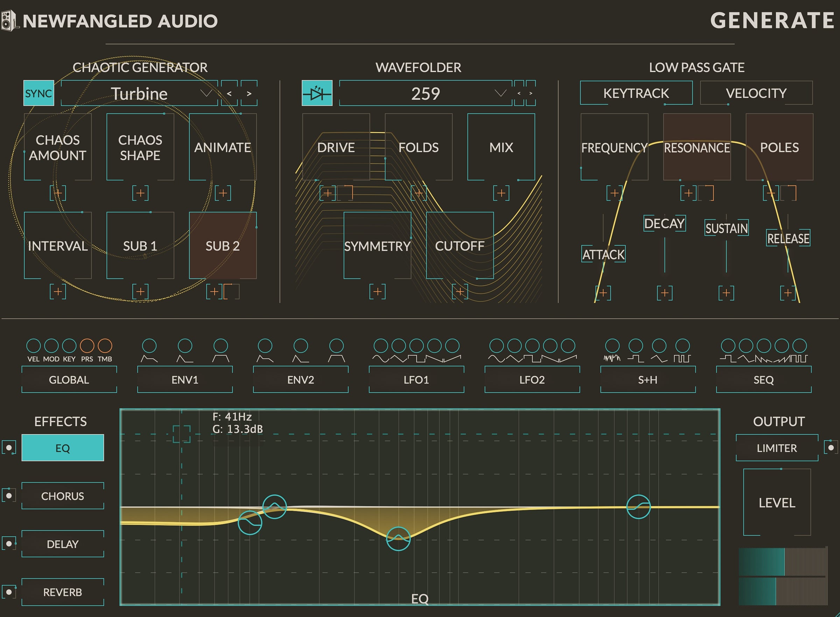Add modulation under DECAY plus icon

[665, 293]
